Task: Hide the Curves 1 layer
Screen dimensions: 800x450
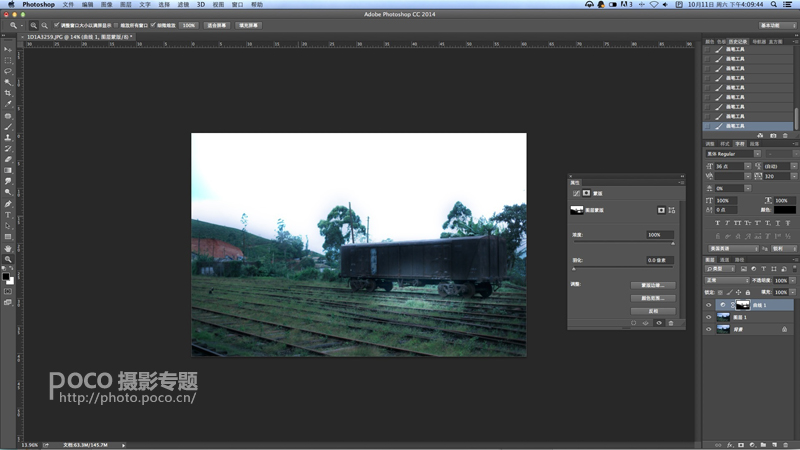Action: 708,305
